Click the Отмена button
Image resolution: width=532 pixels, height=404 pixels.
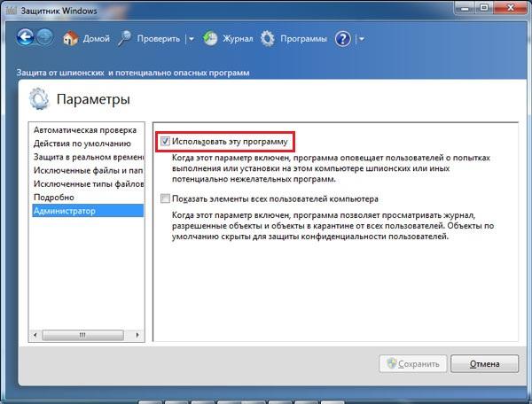click(484, 363)
